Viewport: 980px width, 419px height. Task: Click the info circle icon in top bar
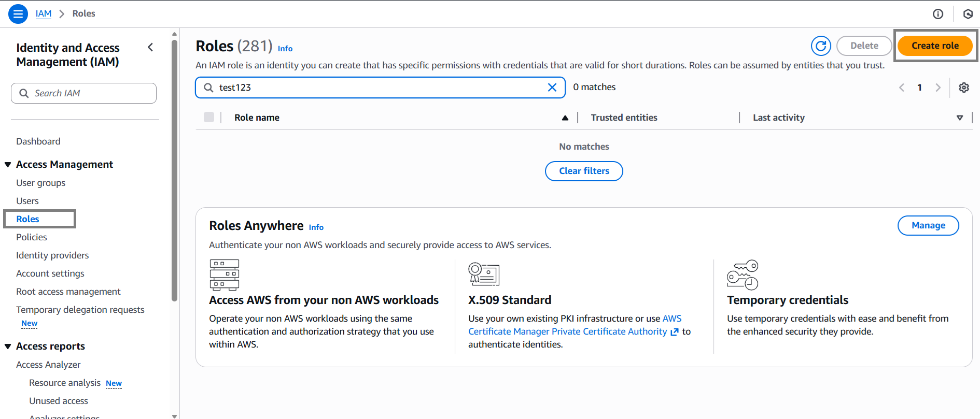point(938,14)
